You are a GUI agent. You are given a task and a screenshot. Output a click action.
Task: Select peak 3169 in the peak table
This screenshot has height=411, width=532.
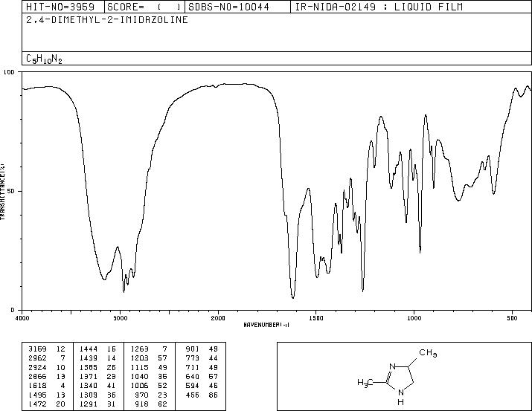(x=37, y=349)
